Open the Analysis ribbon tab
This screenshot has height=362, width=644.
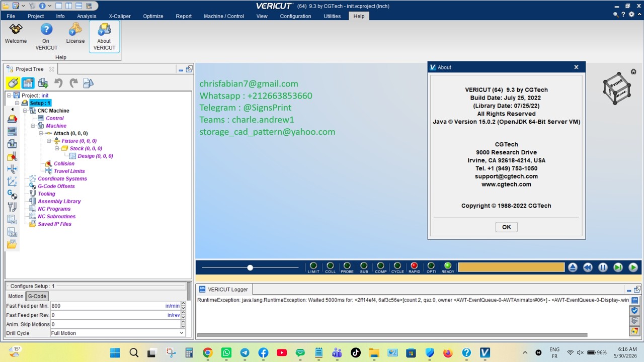click(x=87, y=16)
